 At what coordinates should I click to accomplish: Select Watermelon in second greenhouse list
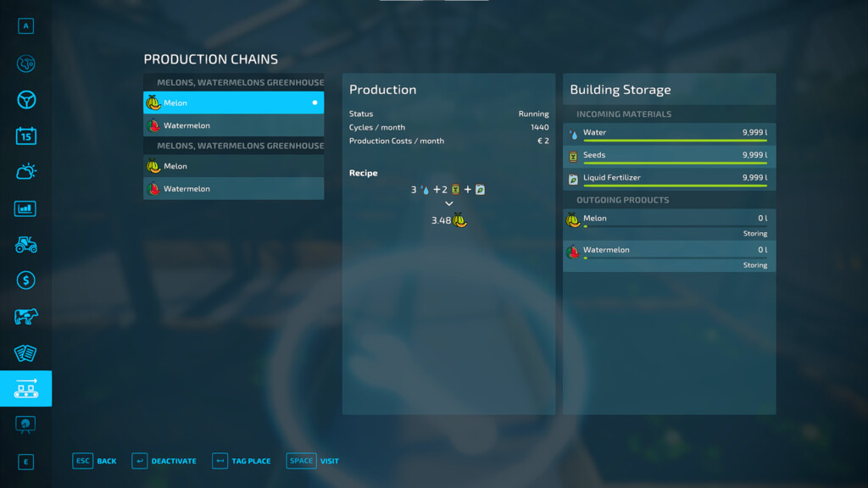[x=234, y=189]
